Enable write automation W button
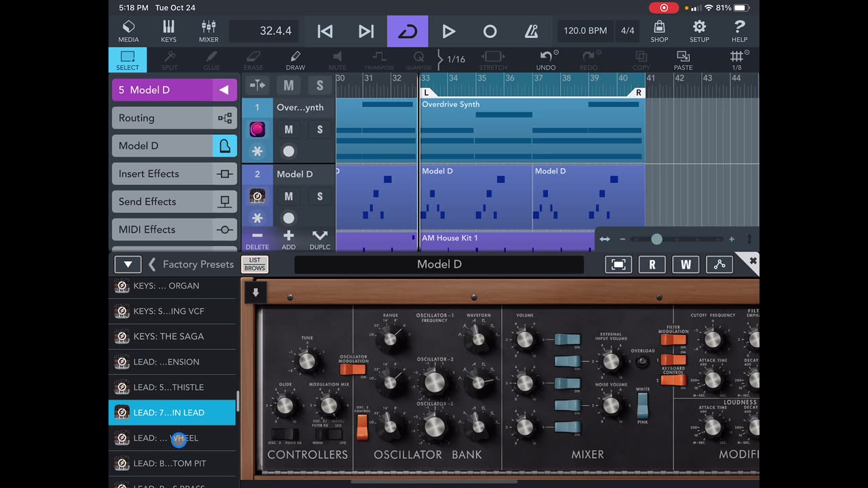 (686, 264)
